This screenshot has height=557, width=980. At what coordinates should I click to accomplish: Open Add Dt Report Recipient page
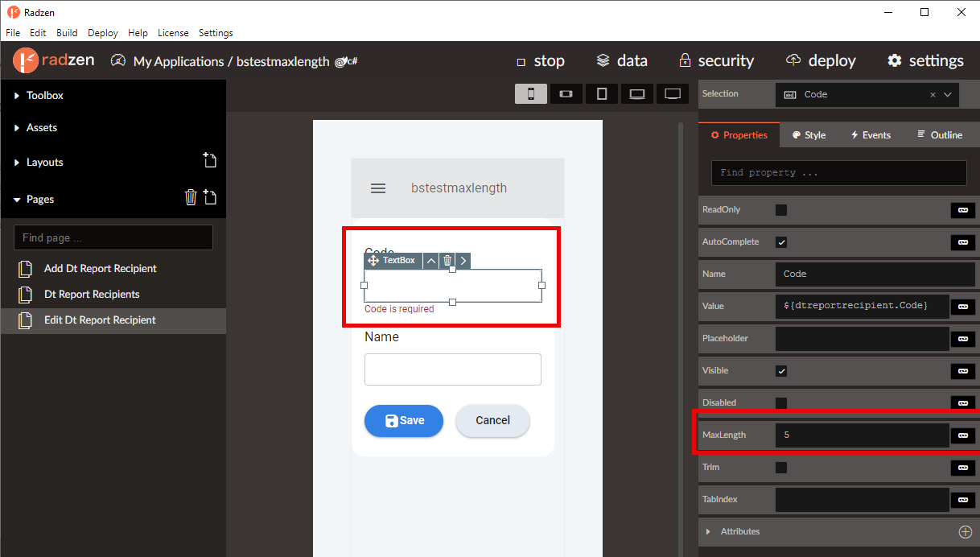(x=101, y=269)
